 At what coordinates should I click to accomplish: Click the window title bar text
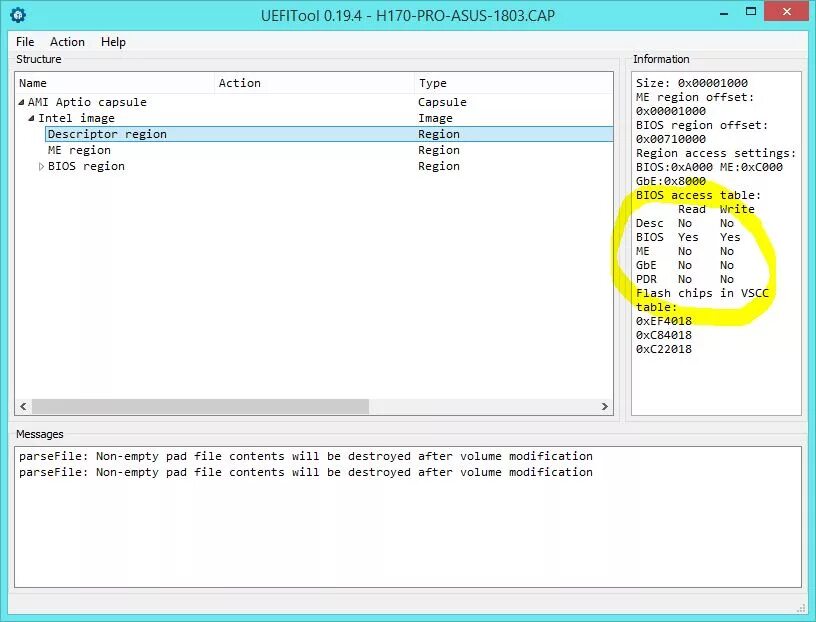tap(407, 16)
